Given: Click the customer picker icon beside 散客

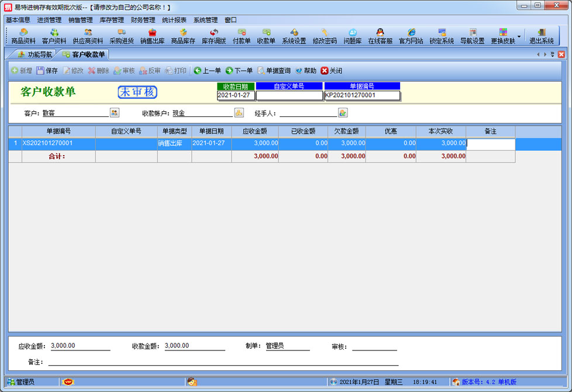Looking at the screenshot, I should [x=115, y=113].
